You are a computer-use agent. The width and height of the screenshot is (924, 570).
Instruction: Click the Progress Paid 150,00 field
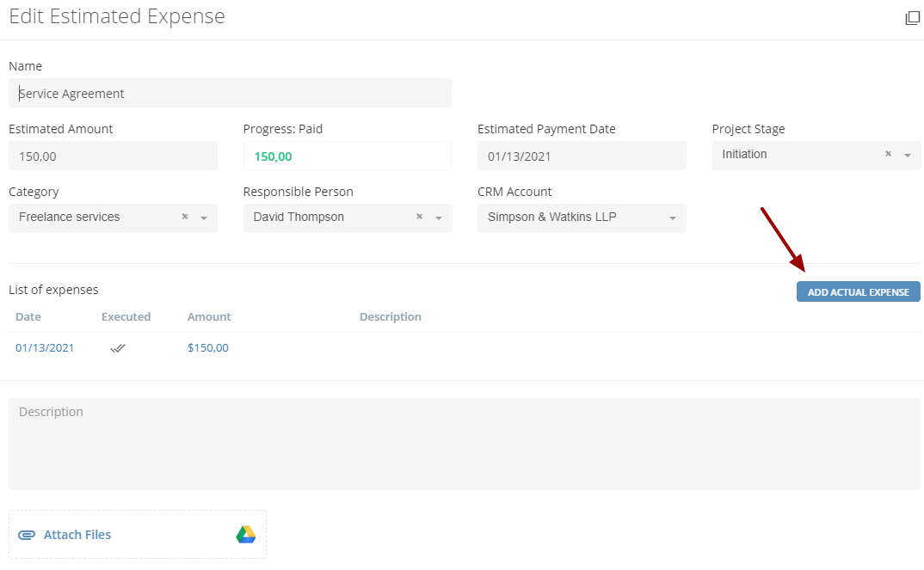coord(347,156)
